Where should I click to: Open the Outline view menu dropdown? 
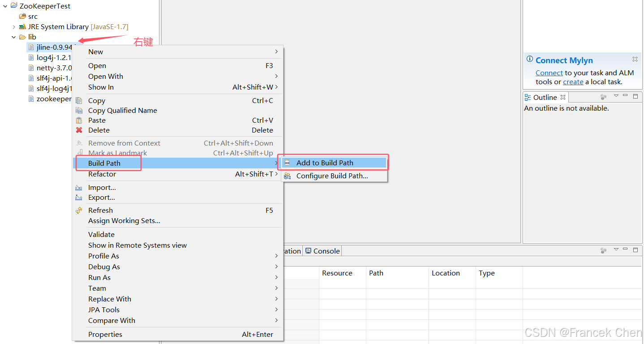[616, 96]
